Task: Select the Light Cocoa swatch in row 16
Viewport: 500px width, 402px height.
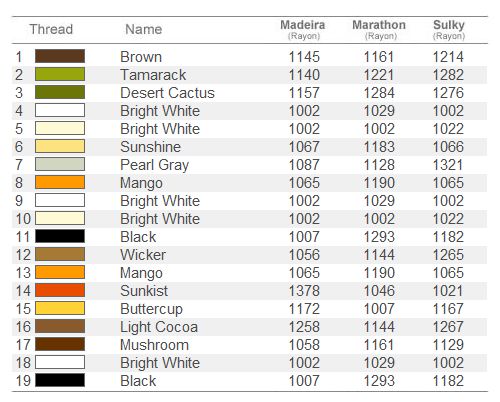Action: tap(60, 326)
